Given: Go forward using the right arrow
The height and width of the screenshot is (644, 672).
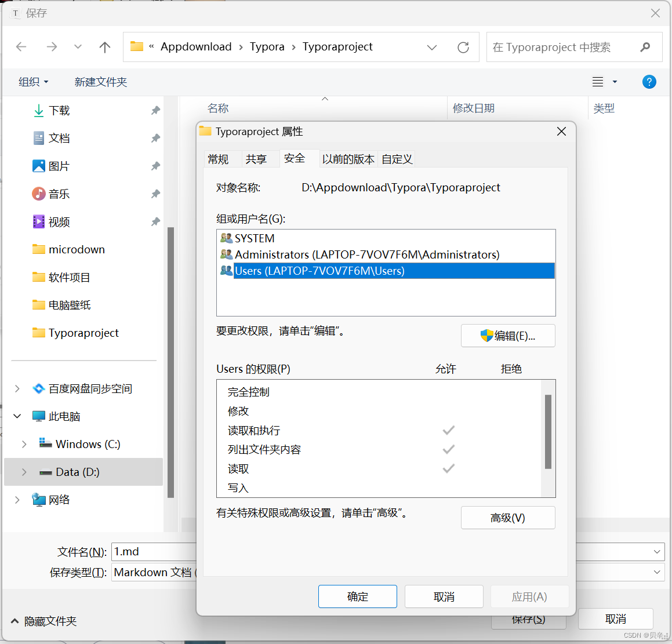Looking at the screenshot, I should (x=52, y=47).
